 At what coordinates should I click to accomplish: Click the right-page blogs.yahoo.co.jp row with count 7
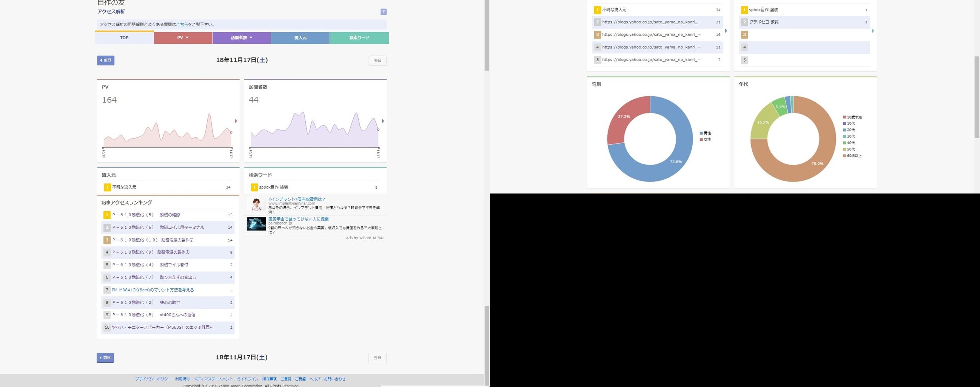[657, 60]
